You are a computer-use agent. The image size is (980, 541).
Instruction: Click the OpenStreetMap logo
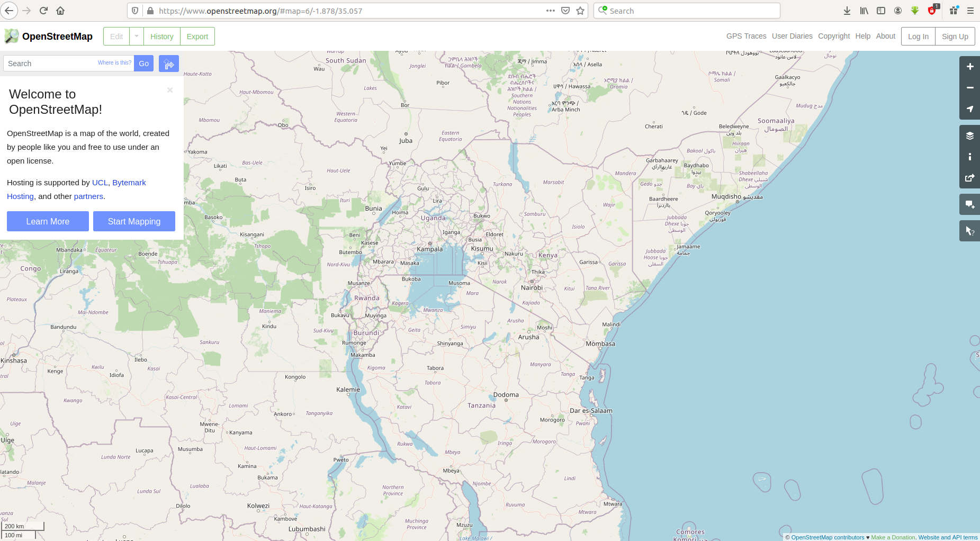(x=48, y=36)
